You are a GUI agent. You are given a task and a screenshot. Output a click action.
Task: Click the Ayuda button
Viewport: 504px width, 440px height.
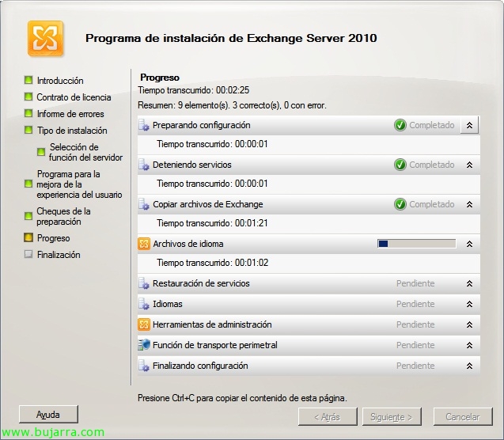click(x=48, y=415)
